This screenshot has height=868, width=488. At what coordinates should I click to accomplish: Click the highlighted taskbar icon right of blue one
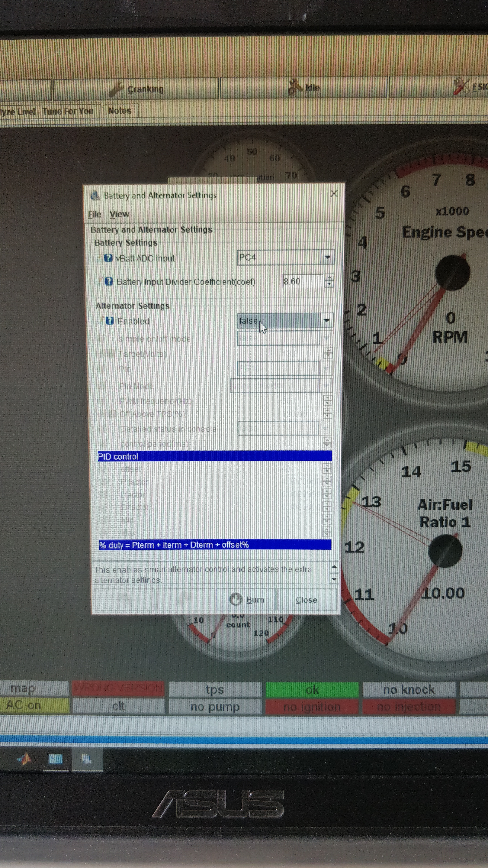coord(87,759)
